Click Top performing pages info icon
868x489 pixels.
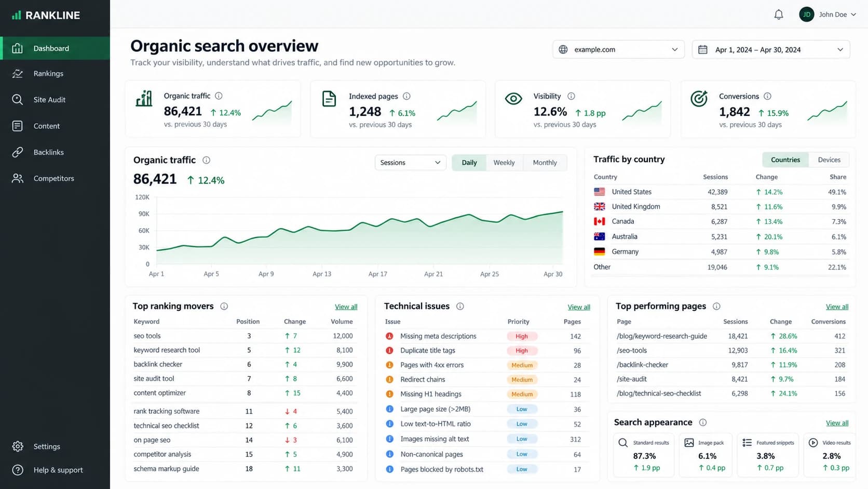(x=716, y=306)
